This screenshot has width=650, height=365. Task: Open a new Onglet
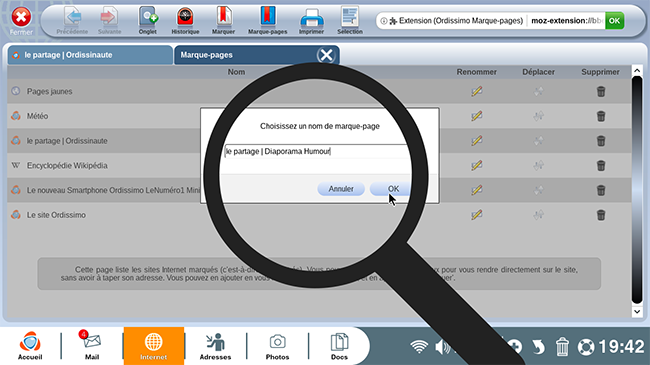click(148, 20)
